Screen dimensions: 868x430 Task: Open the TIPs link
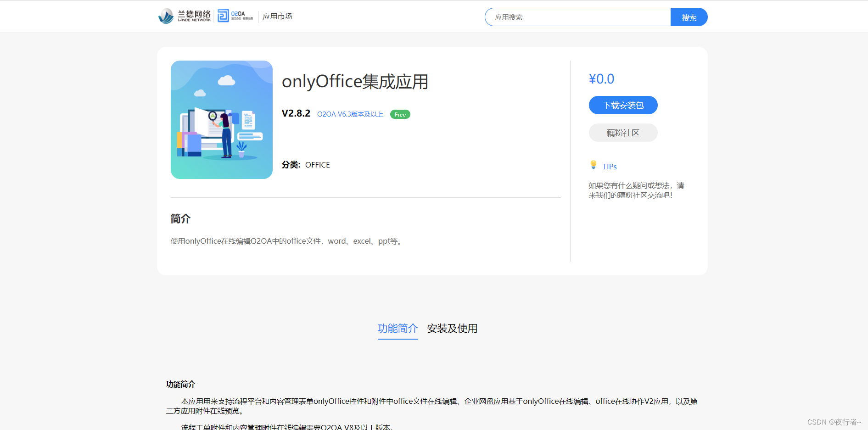609,166
